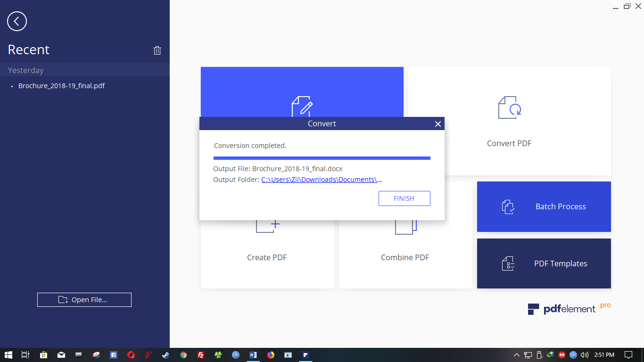Launch Microsoft Store from taskbar
This screenshot has height=362, width=644.
[x=43, y=355]
